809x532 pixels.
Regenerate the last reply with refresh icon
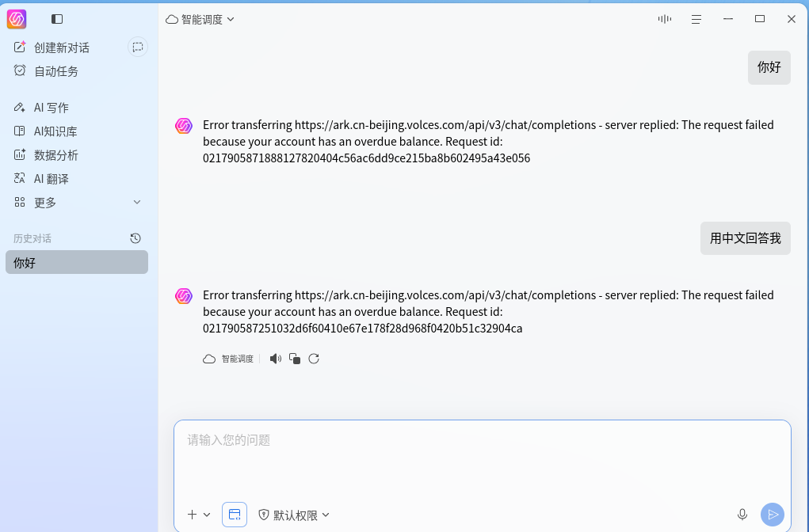coord(314,359)
